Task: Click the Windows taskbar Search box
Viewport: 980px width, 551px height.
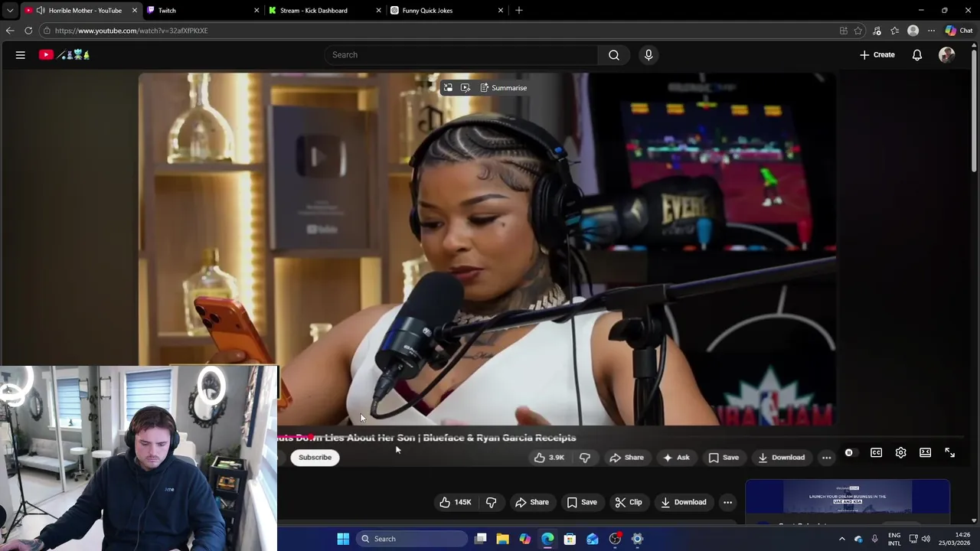Action: tap(411, 539)
